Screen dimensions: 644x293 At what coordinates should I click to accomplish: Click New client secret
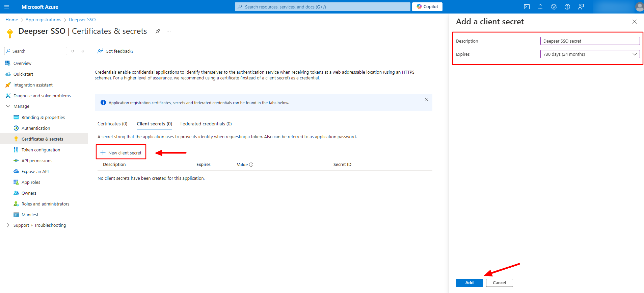(121, 153)
